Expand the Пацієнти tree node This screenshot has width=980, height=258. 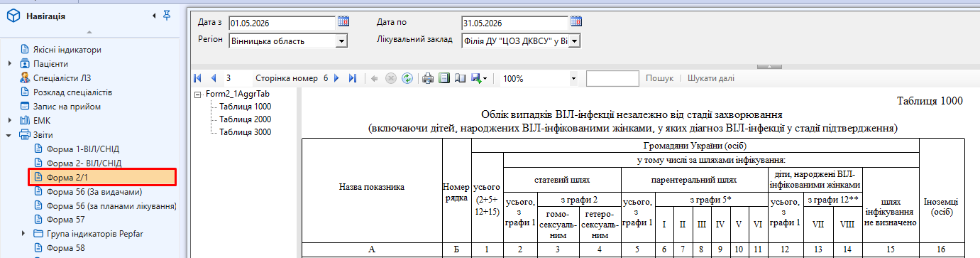click(10, 64)
